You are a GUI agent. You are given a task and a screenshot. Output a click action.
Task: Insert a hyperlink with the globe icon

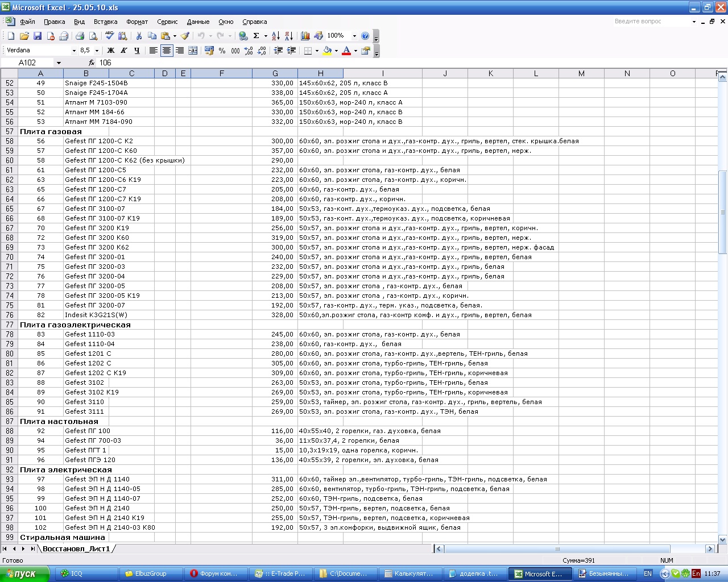(x=243, y=36)
